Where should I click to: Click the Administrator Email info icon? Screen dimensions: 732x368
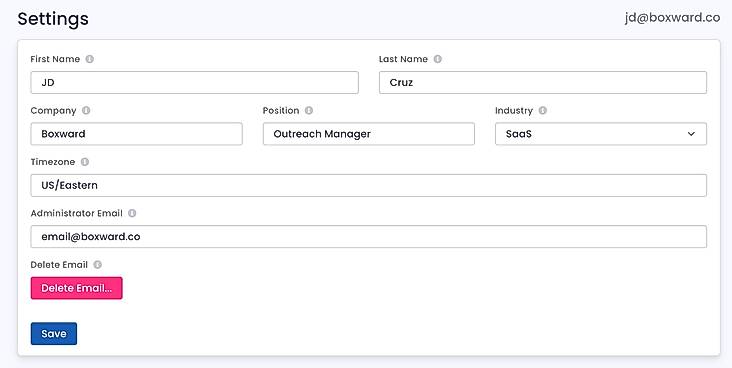132,213
